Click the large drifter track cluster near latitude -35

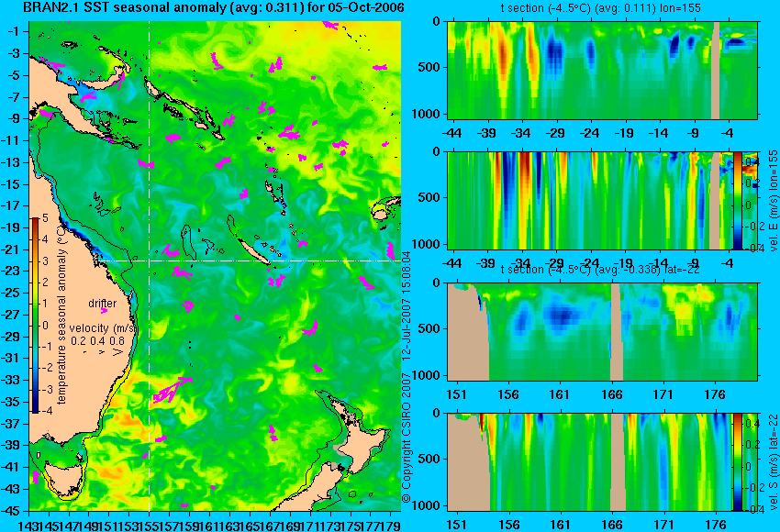pyautogui.click(x=172, y=391)
